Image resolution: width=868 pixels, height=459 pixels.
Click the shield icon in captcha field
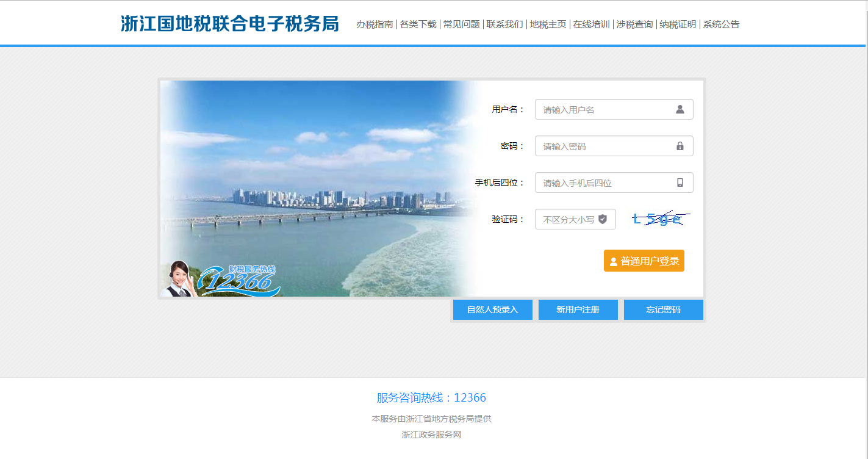click(603, 219)
